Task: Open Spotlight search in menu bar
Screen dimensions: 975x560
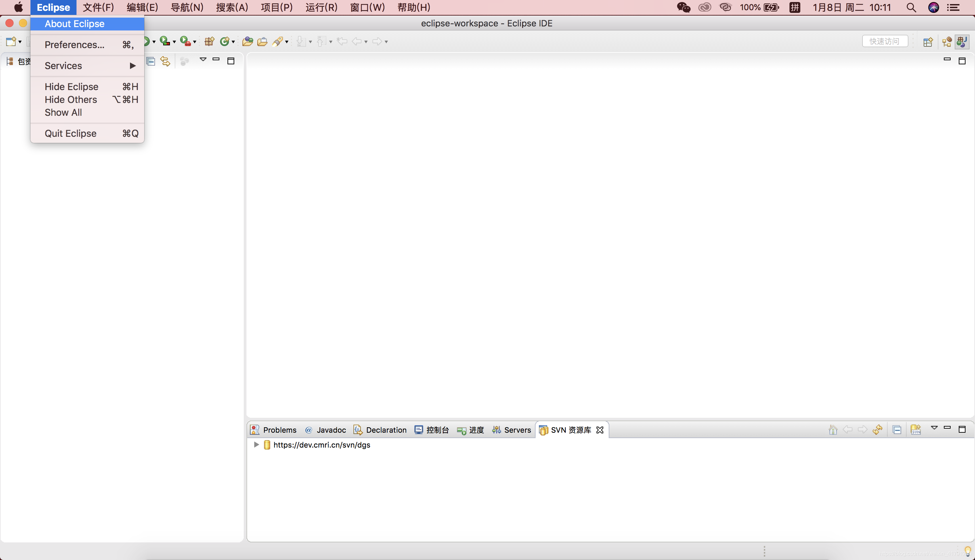Action: [911, 7]
